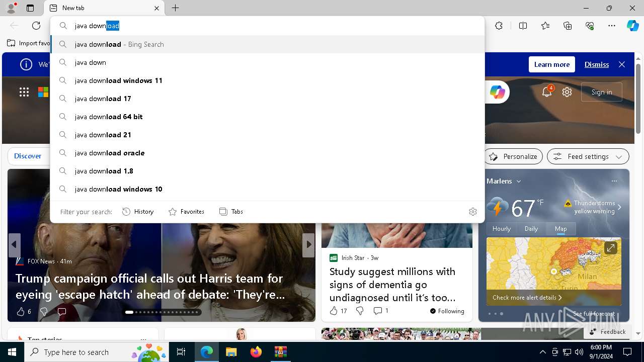Open notifications bell with badge
The width and height of the screenshot is (644, 362).
(x=547, y=92)
